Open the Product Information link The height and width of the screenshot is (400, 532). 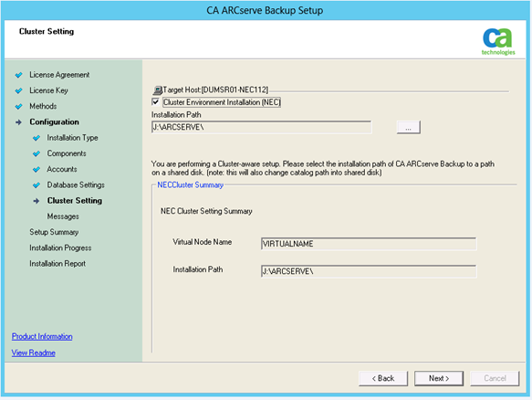click(x=42, y=336)
